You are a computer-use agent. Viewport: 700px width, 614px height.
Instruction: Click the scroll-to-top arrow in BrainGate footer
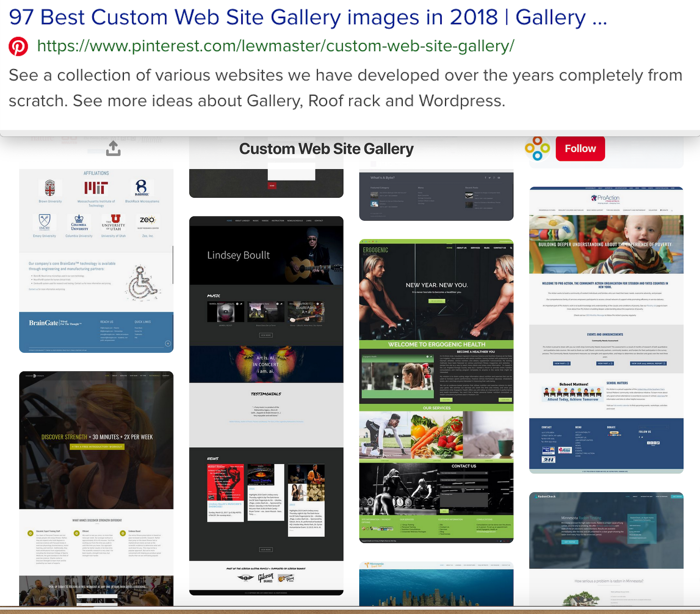[168, 344]
